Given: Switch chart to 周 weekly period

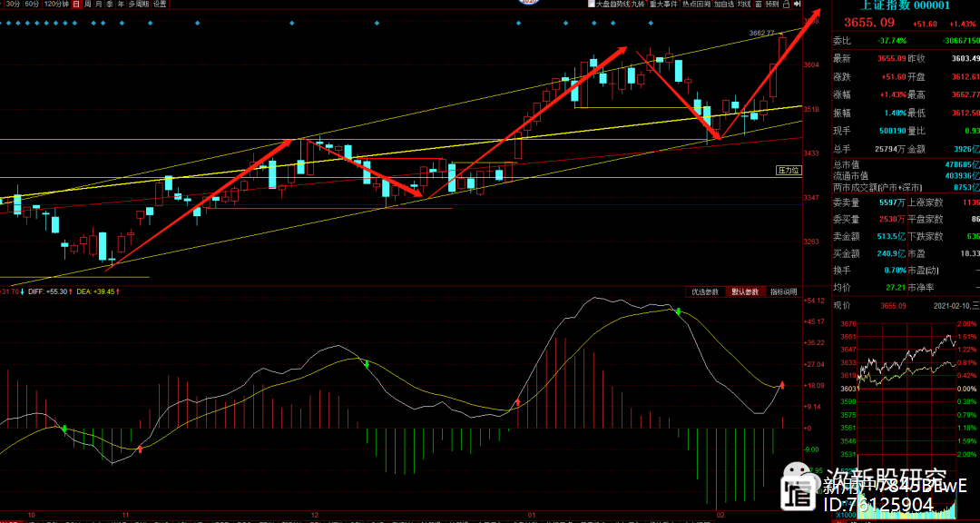Looking at the screenshot, I should tap(87, 5).
